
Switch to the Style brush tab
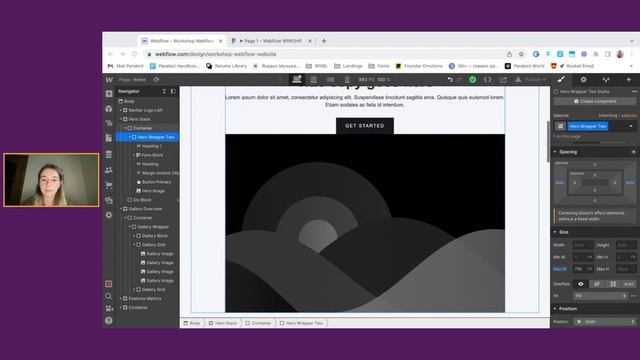pos(561,80)
